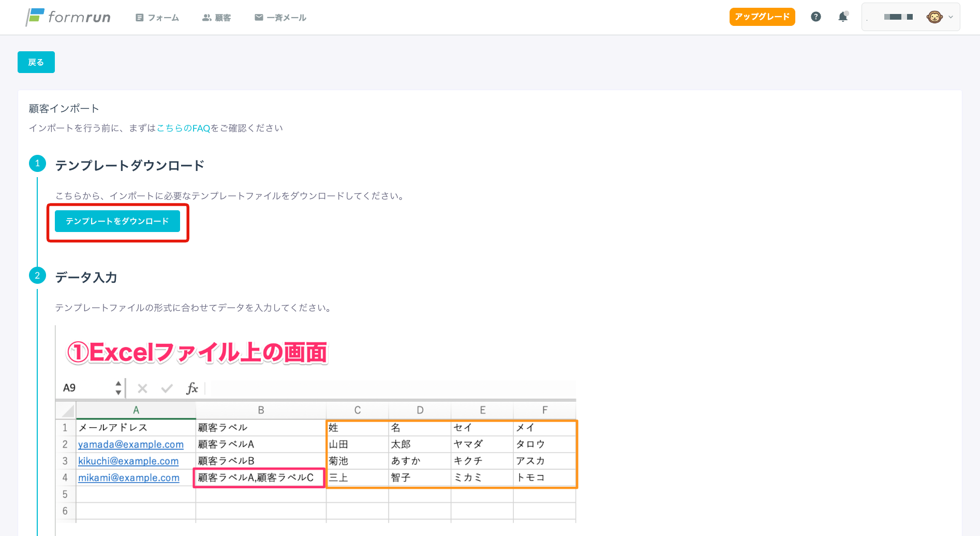Viewport: 980px width, 536px height.
Task: Go to the 顧客 menu
Action: (216, 18)
